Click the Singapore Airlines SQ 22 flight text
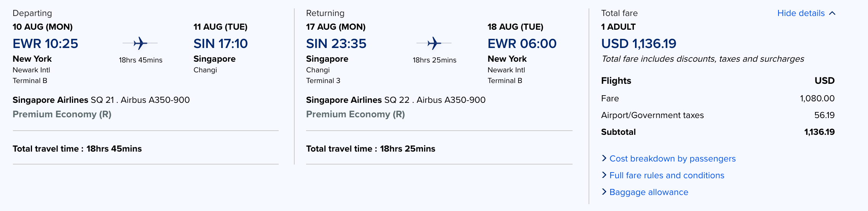 [x=396, y=100]
